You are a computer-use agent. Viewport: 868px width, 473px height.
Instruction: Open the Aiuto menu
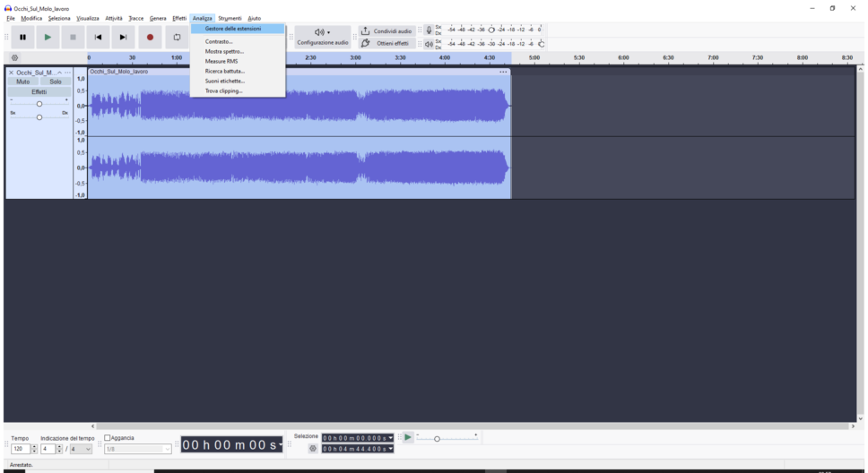pyautogui.click(x=254, y=18)
